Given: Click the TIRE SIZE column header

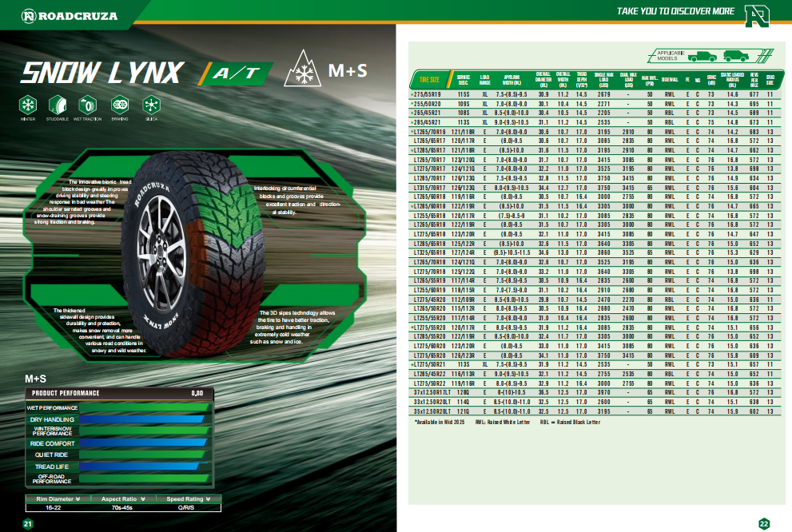Looking at the screenshot, I should (429, 80).
